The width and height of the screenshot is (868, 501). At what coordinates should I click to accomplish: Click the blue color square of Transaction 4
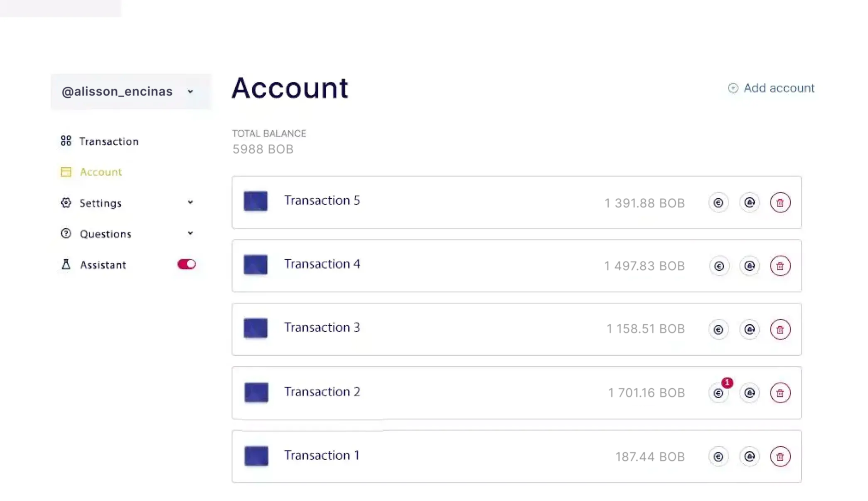[256, 264]
